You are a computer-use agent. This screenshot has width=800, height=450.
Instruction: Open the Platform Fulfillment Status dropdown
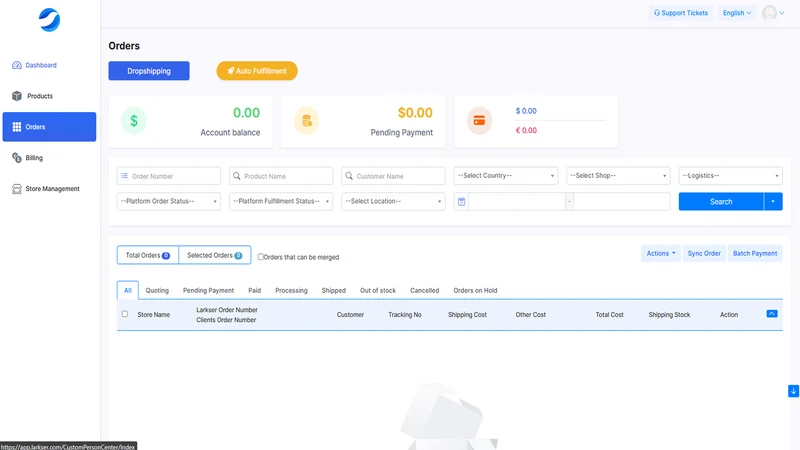(281, 201)
